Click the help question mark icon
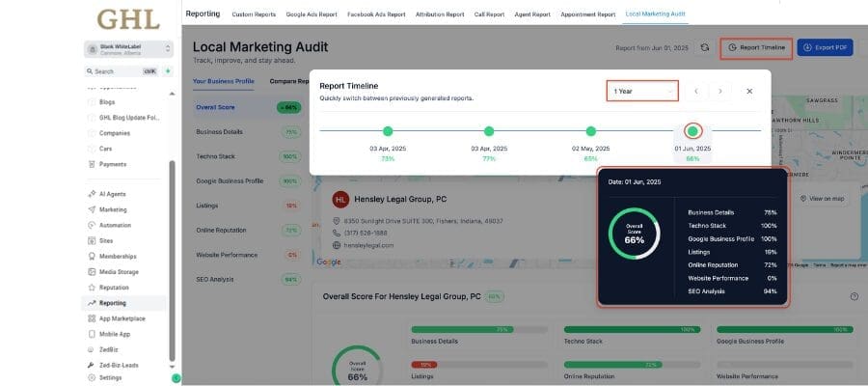The image size is (868, 386). pyautogui.click(x=854, y=297)
